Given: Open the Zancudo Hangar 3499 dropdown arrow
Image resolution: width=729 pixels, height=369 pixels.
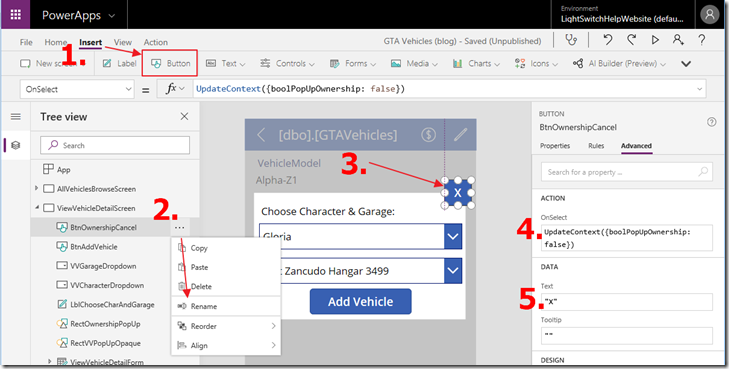Looking at the screenshot, I should tap(453, 270).
